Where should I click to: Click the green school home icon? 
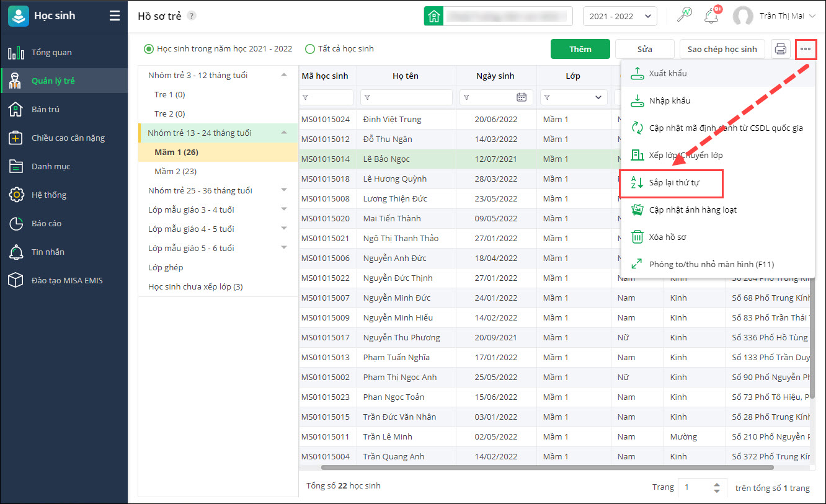click(x=433, y=16)
